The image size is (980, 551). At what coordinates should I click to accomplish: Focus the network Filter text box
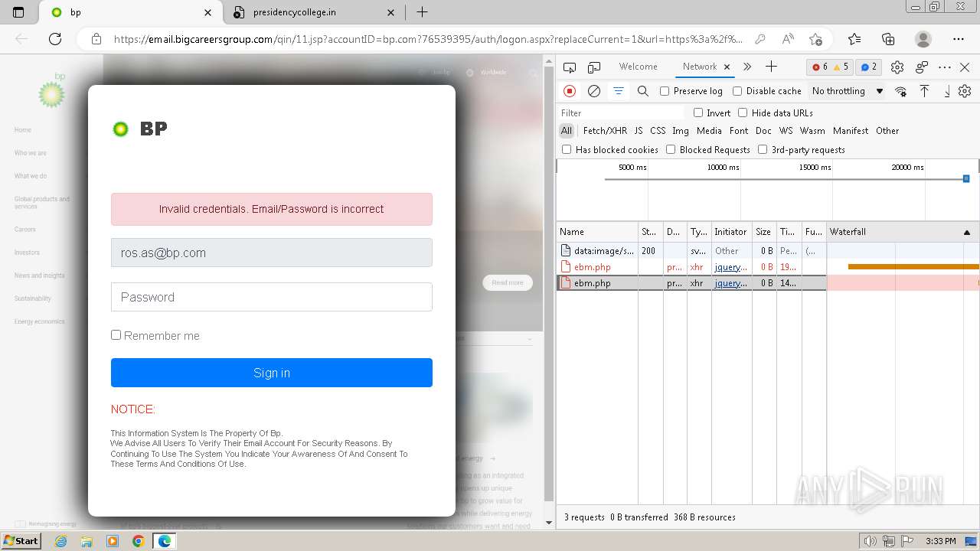622,112
